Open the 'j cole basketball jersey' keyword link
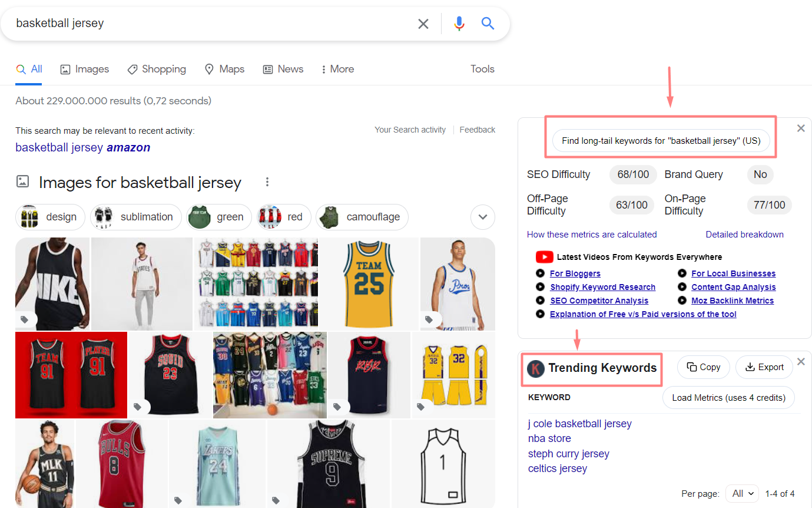812x508 pixels. click(x=579, y=424)
